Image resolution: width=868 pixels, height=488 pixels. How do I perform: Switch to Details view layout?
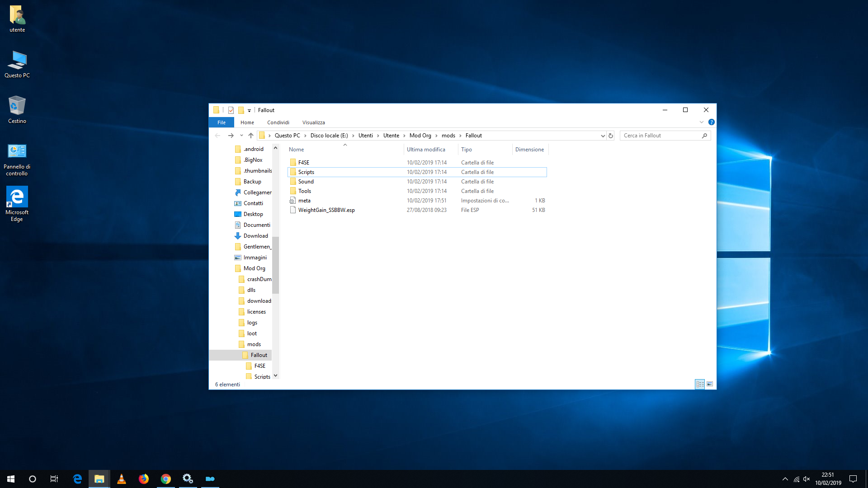tap(700, 384)
